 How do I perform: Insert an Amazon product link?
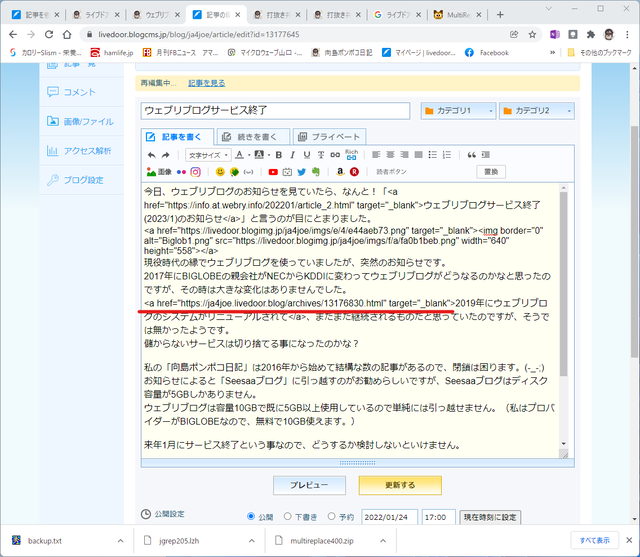(x=340, y=172)
